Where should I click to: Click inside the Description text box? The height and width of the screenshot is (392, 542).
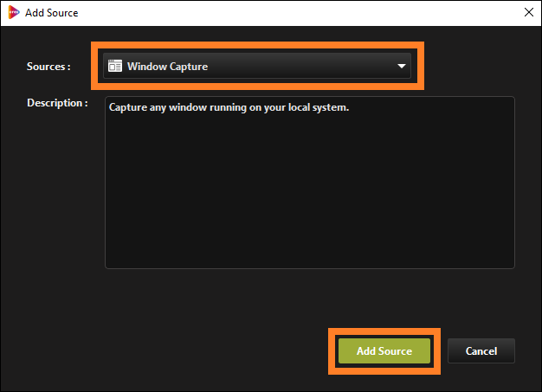pyautogui.click(x=310, y=183)
